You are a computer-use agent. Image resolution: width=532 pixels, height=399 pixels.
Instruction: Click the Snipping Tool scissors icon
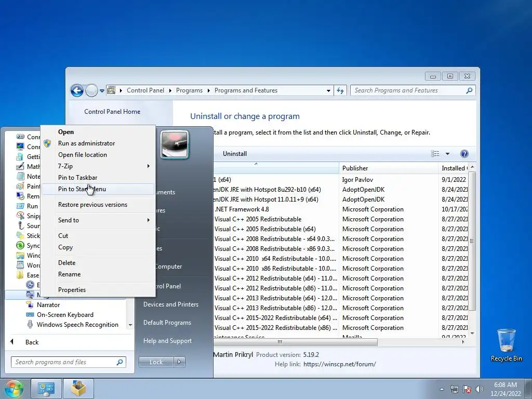tap(20, 216)
